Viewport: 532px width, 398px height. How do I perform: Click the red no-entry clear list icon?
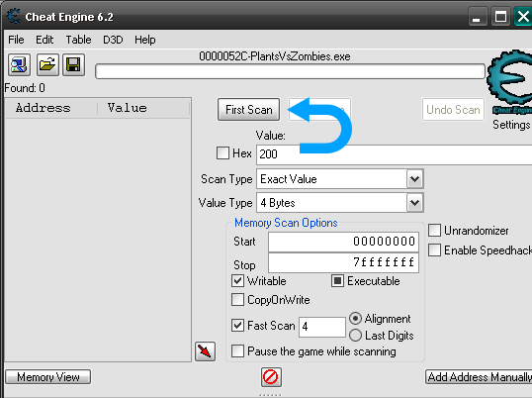(x=271, y=377)
